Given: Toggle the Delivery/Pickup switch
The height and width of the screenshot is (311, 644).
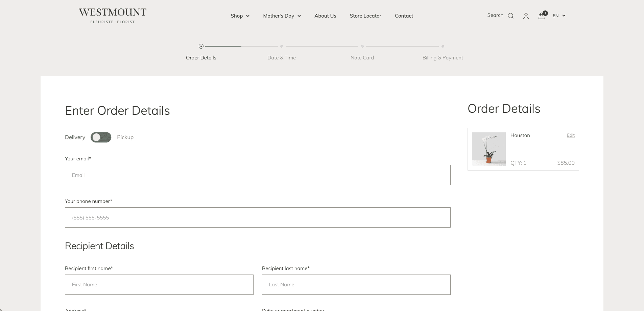Looking at the screenshot, I should click(101, 137).
